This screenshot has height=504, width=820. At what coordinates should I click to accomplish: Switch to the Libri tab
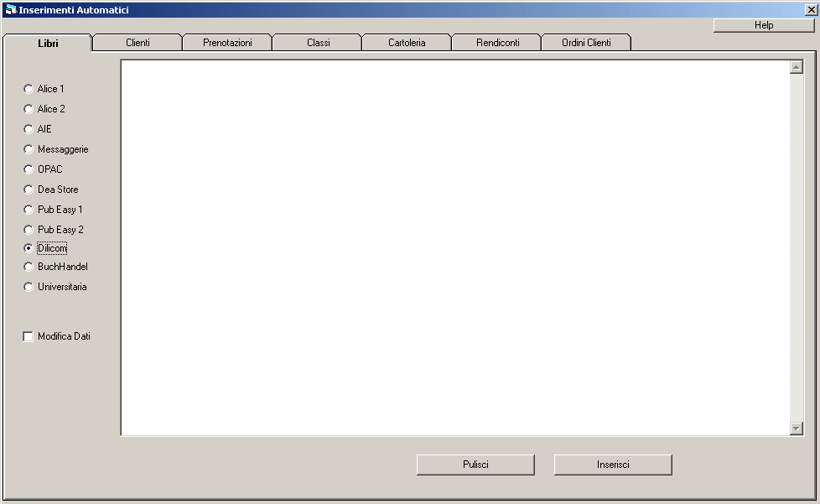(48, 44)
